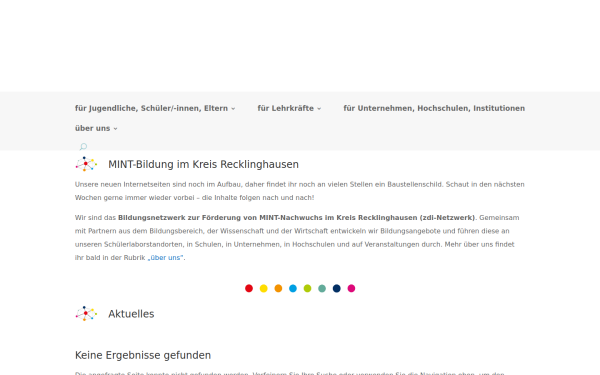
Task: Click network logo beside MINT-Bildung heading
Action: pyautogui.click(x=86, y=164)
